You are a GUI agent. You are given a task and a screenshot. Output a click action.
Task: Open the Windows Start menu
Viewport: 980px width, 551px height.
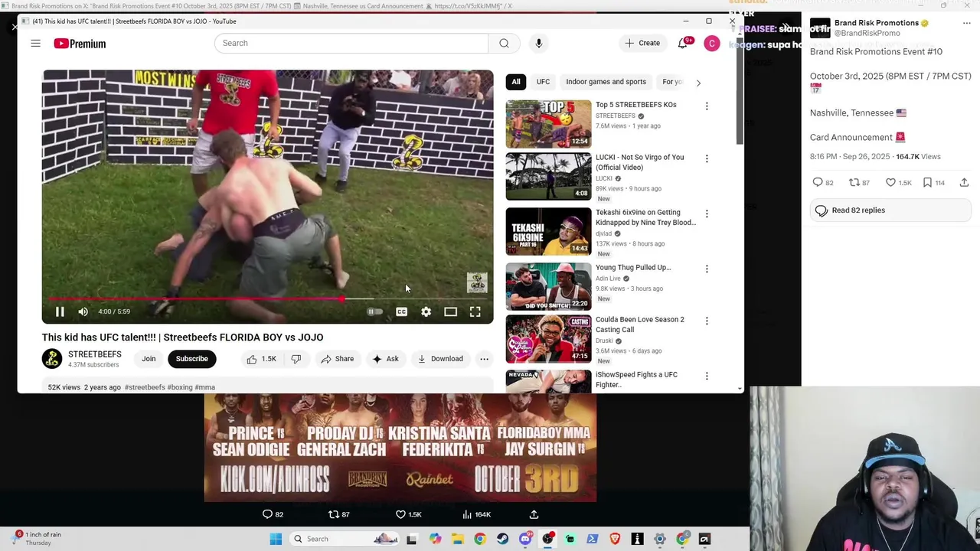276,539
